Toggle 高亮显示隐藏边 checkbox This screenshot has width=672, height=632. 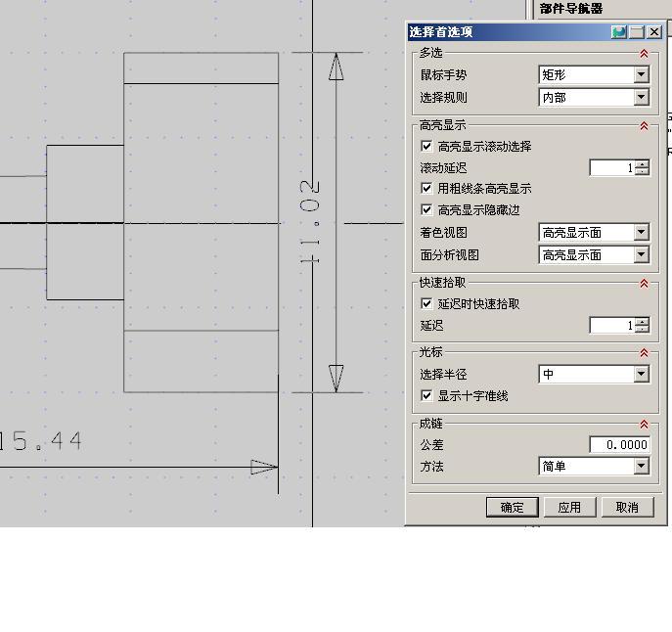click(426, 209)
